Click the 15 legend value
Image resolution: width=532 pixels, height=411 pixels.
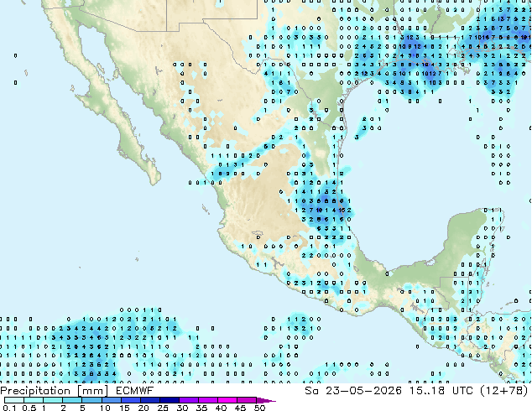124,408
